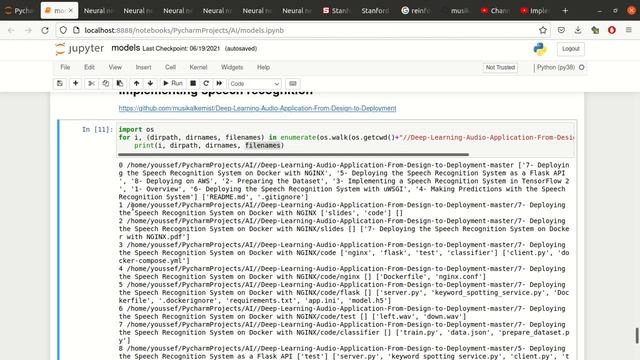The height and width of the screenshot is (360, 640).
Task: Switch to the reinfo tab
Action: [416, 11]
